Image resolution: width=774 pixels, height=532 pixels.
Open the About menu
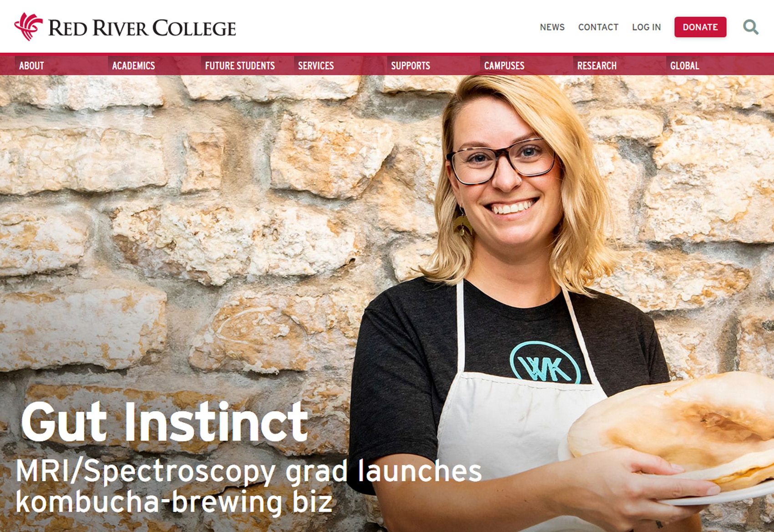point(31,66)
